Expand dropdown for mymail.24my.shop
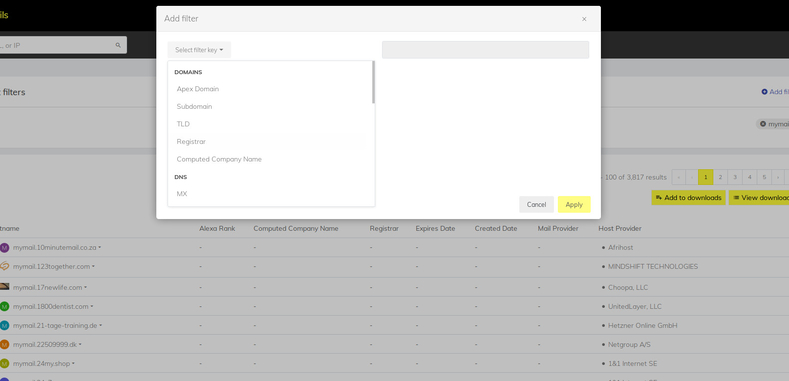This screenshot has width=789, height=381. pyautogui.click(x=73, y=363)
